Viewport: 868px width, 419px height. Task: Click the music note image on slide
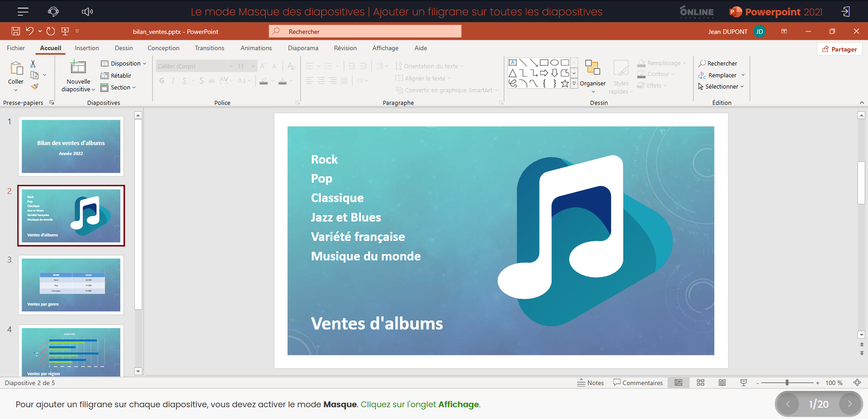(x=585, y=240)
